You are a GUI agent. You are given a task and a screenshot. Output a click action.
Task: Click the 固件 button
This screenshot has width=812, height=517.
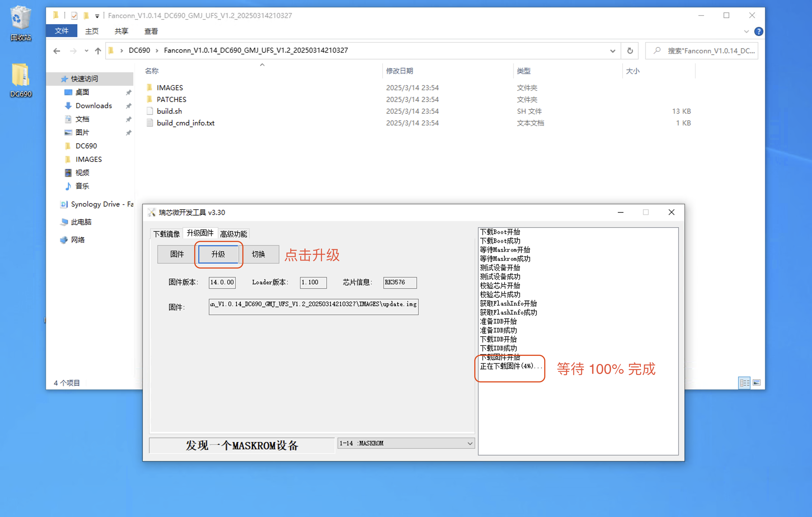pos(177,254)
